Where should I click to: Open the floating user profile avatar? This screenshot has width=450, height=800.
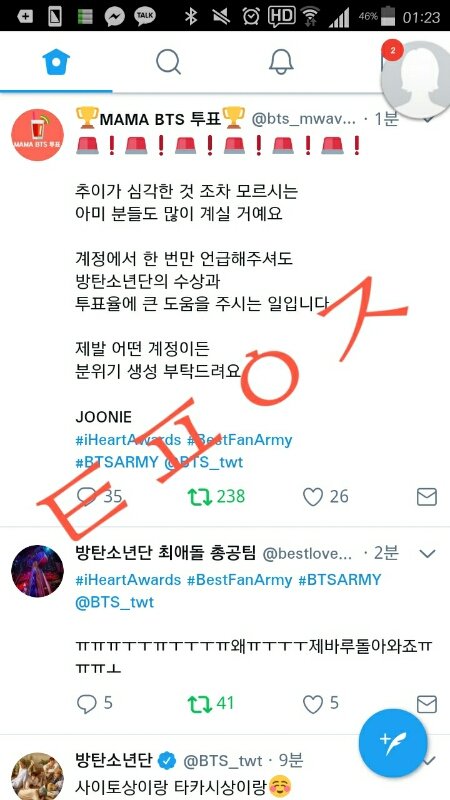[x=415, y=80]
